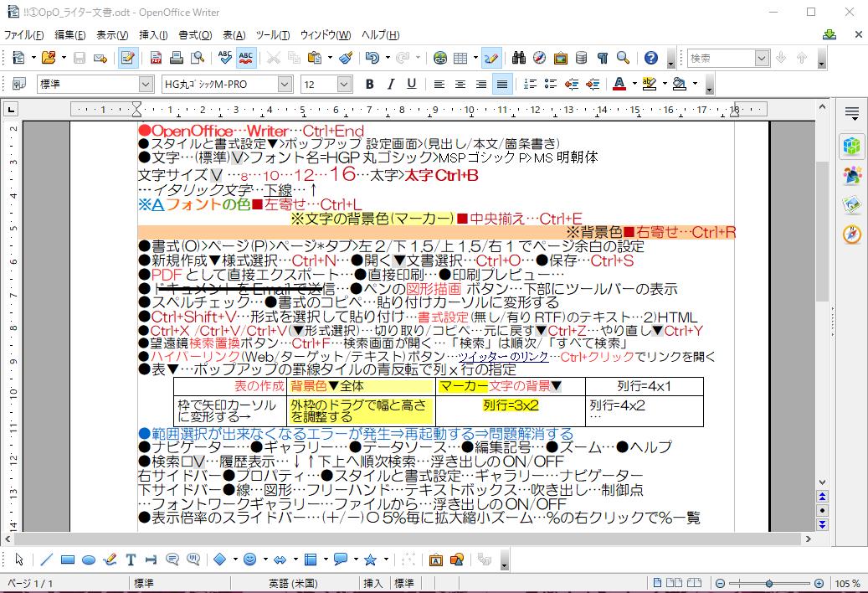
Task: Open OpenOffice Help icon
Action: (x=651, y=58)
